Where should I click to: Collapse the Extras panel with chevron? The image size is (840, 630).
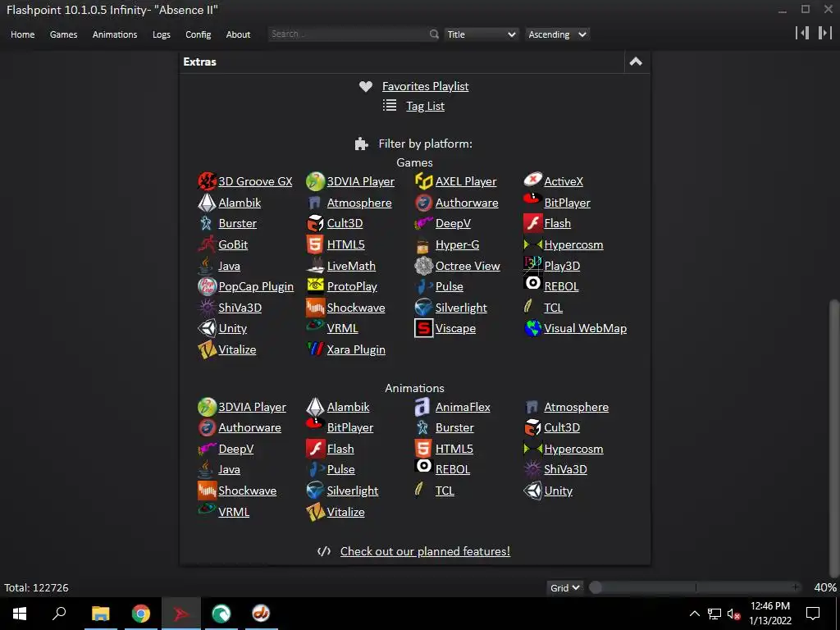pos(636,62)
